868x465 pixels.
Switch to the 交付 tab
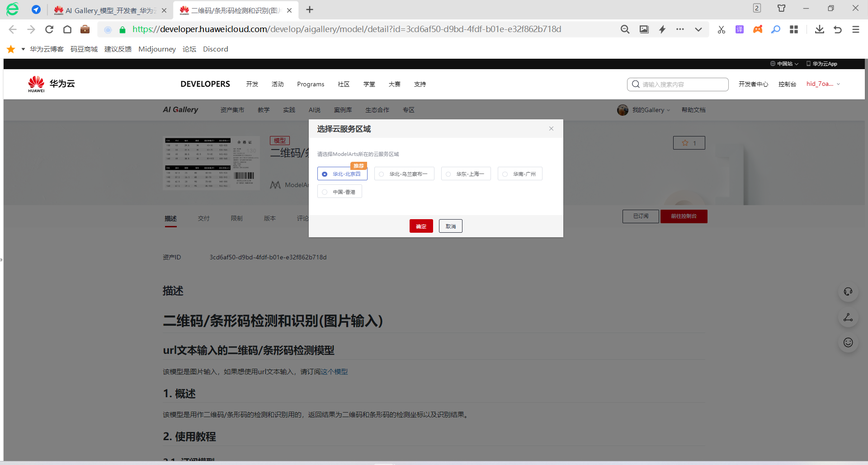(x=203, y=218)
